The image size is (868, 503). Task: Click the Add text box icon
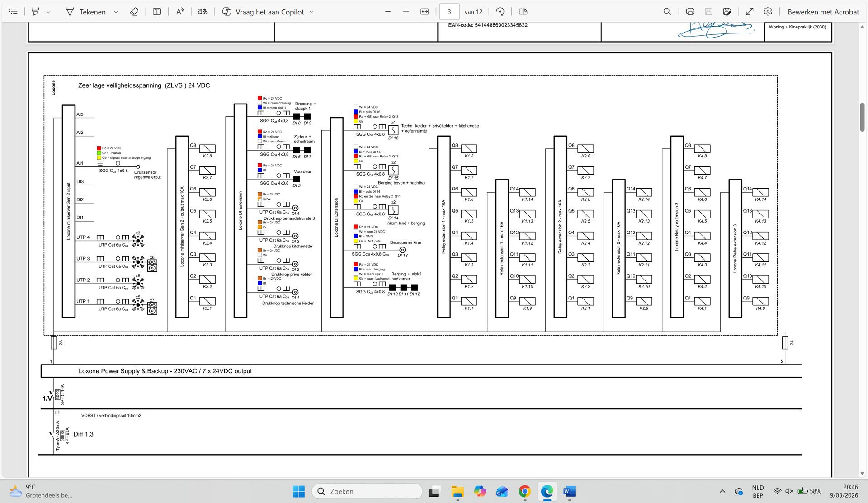click(x=157, y=12)
